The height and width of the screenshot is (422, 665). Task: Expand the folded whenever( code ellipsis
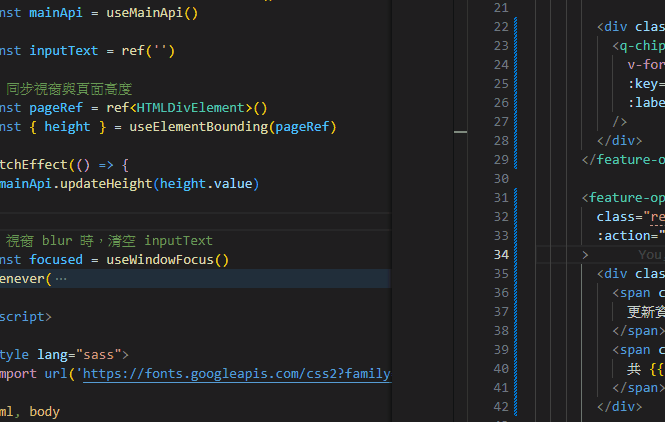click(x=61, y=279)
